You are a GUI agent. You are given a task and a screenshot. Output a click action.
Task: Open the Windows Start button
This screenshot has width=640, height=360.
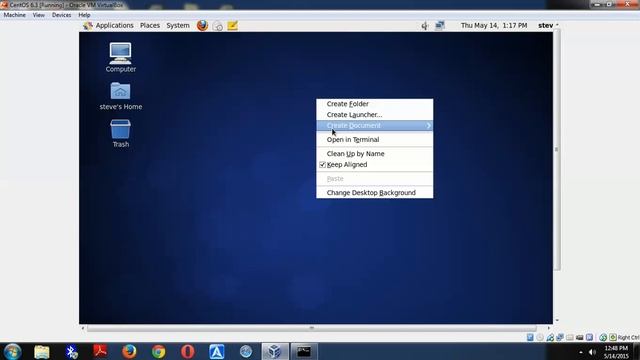[x=12, y=351]
